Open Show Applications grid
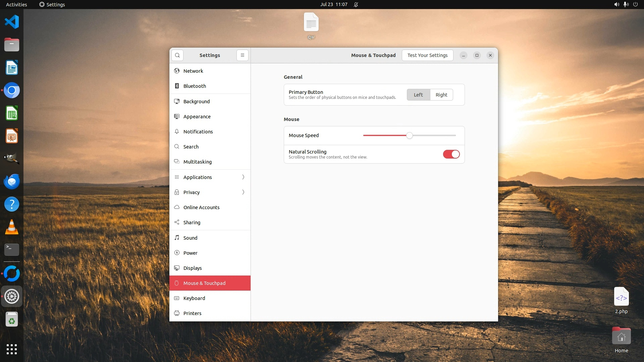This screenshot has height=362, width=644. tap(12, 349)
